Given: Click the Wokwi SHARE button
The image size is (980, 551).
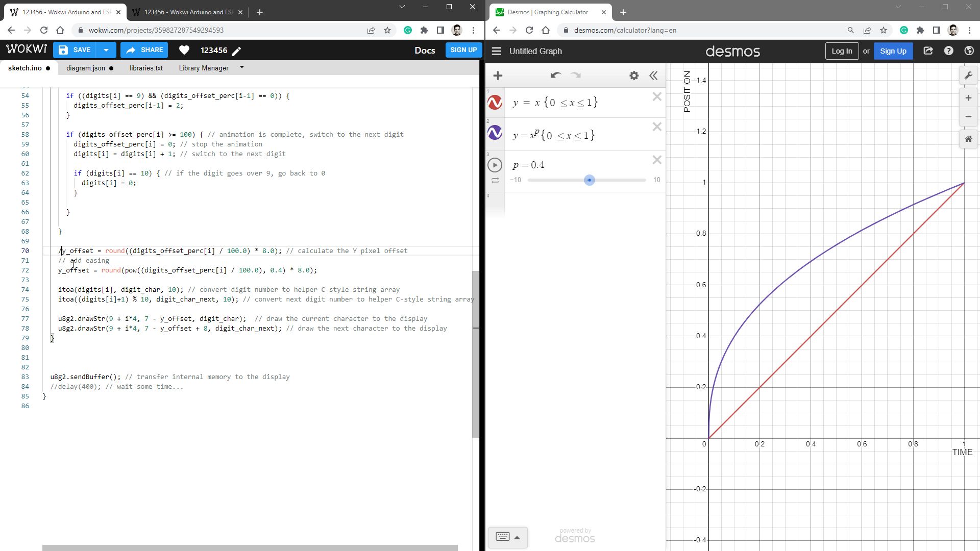Looking at the screenshot, I should [x=144, y=50].
